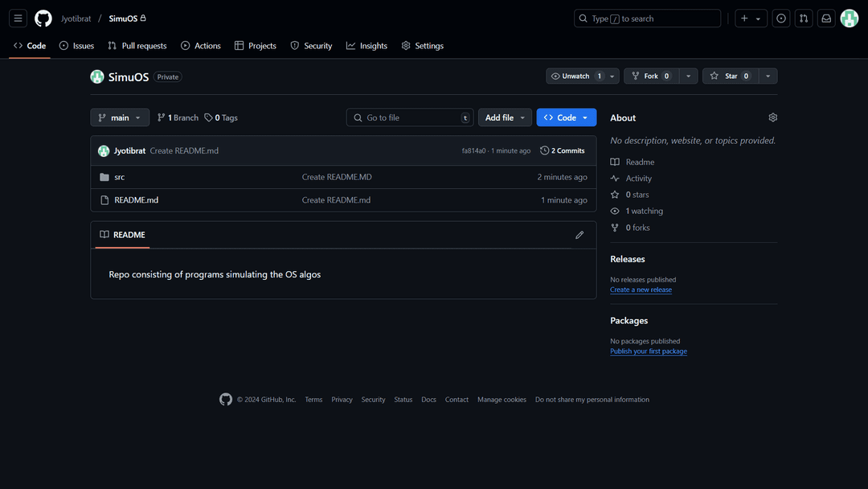
Task: Fork the SimuOS repository
Action: click(652, 76)
